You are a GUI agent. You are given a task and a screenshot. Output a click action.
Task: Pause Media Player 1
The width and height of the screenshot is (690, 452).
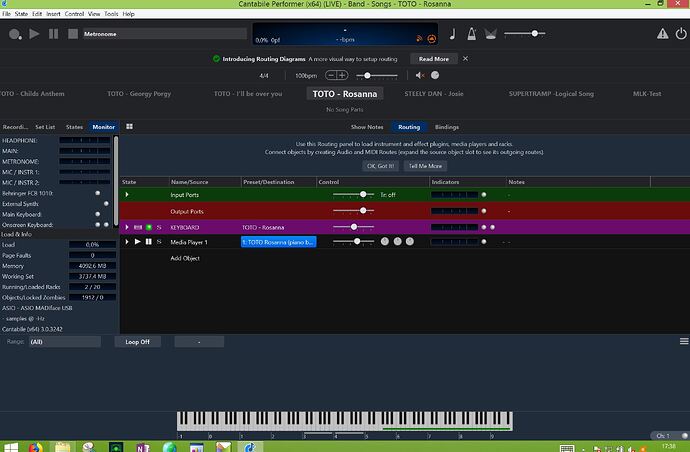point(148,242)
